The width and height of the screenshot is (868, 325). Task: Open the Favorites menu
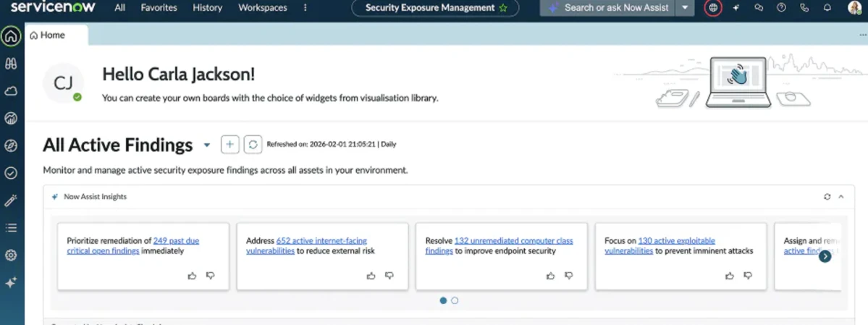tap(159, 8)
